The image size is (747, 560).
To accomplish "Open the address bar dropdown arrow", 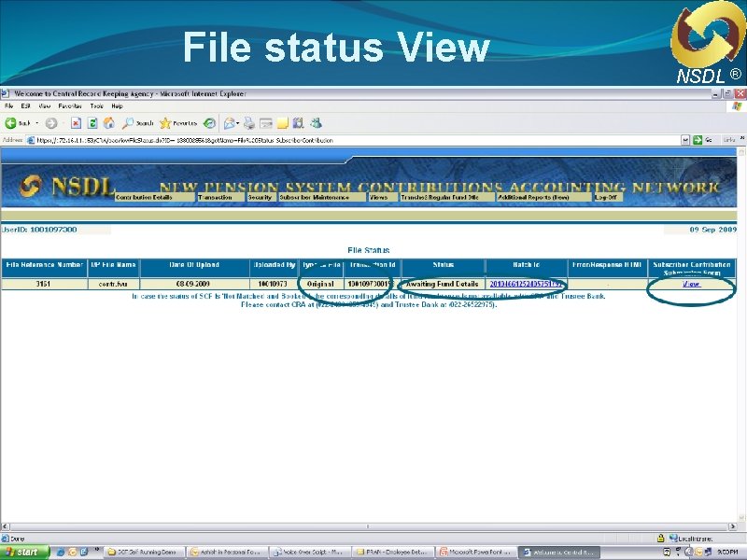I will point(685,140).
